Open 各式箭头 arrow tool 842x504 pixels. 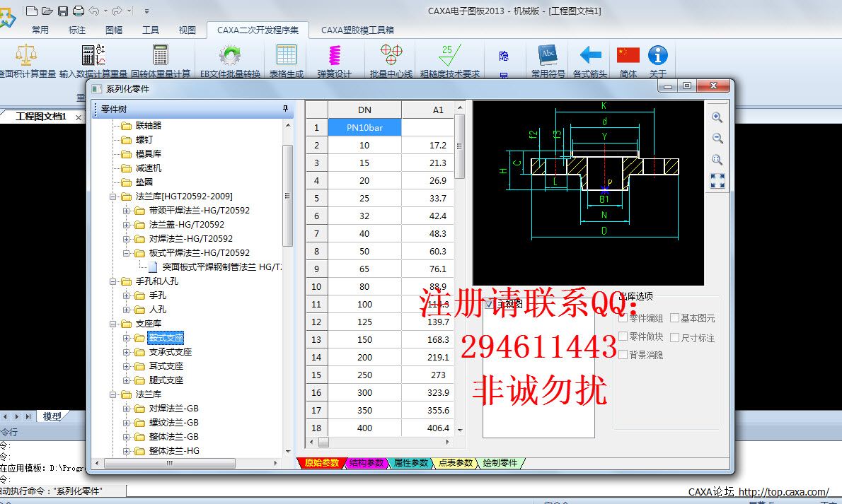click(x=589, y=61)
